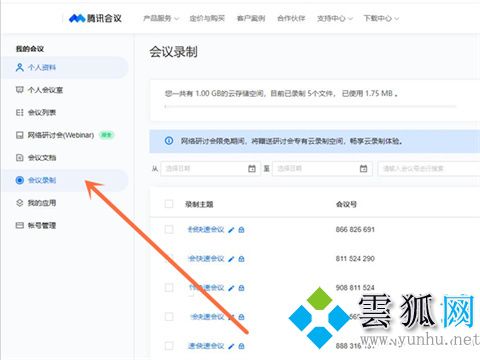480x360 pixels.
Task: Go to 客户案例 in the top navigation
Action: click(x=251, y=18)
